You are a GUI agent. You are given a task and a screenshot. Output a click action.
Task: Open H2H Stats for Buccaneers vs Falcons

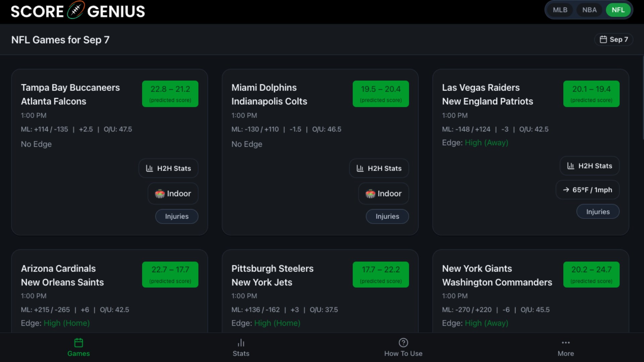[x=168, y=168]
